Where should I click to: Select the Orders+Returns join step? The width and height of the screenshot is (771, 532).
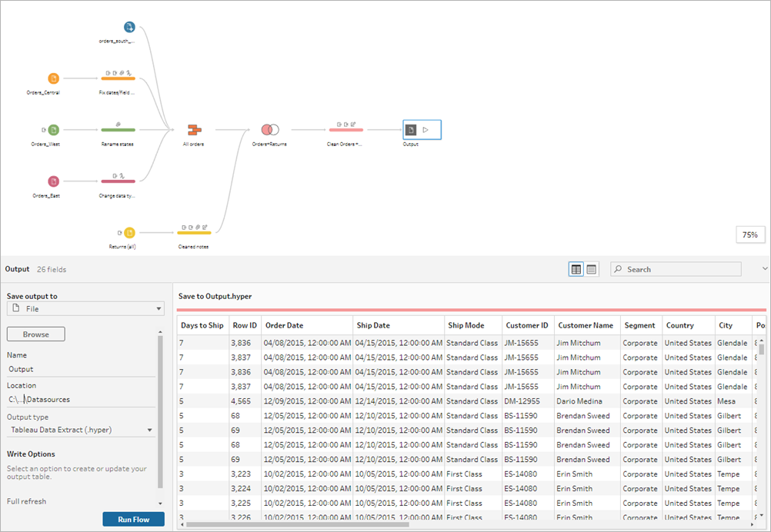click(x=270, y=130)
